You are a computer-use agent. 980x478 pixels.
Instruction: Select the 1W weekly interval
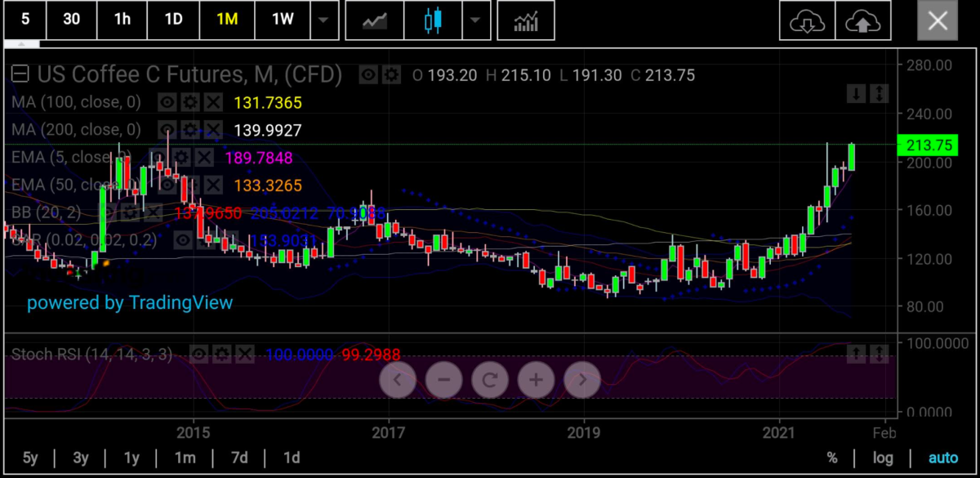283,20
